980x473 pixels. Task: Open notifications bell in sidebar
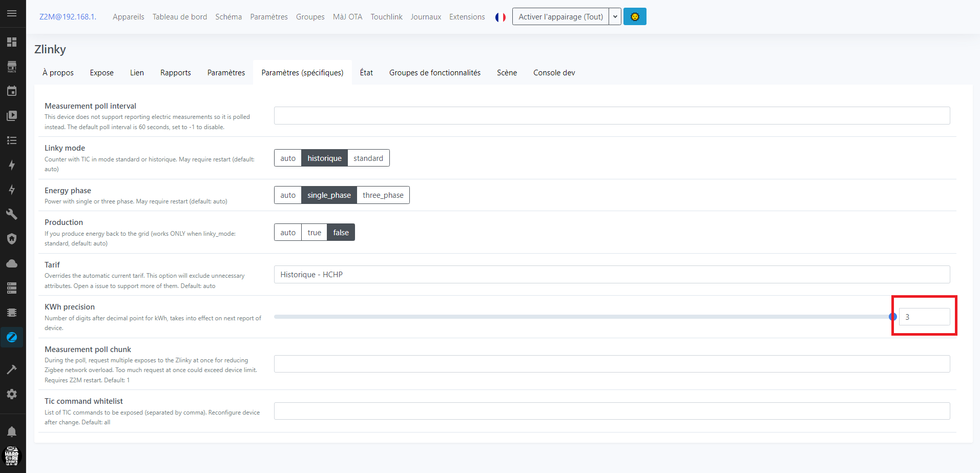tap(12, 431)
